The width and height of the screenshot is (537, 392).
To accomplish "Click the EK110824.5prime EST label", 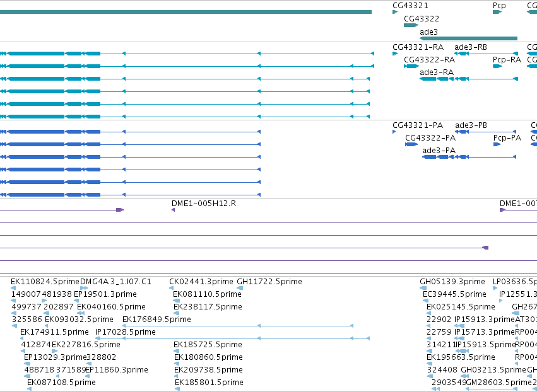I will 45,282.
